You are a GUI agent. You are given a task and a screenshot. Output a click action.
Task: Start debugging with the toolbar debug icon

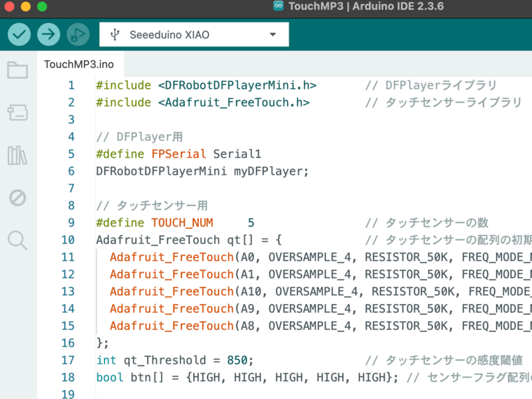pos(77,35)
